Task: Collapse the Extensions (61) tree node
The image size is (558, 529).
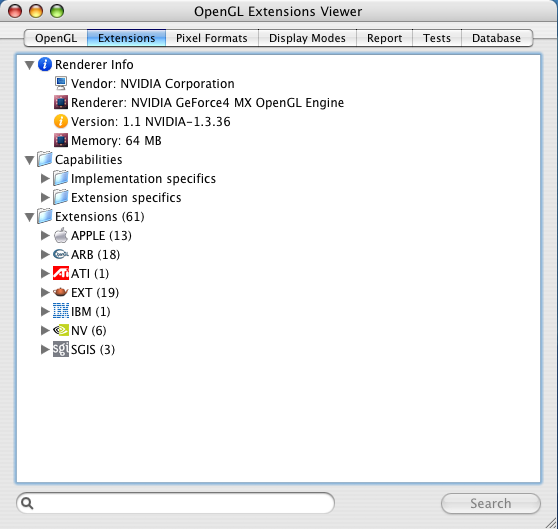Action: coord(30,217)
